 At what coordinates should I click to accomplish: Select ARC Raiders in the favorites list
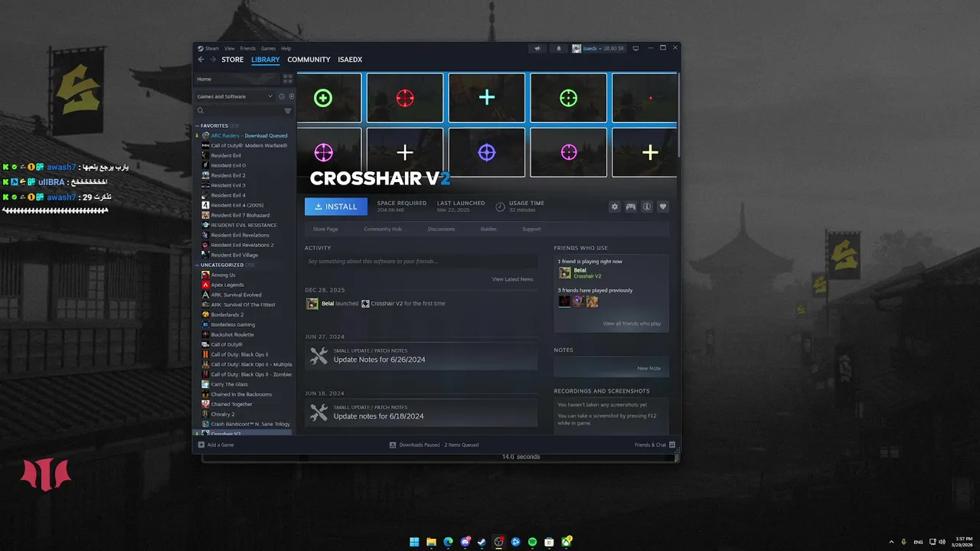[244, 135]
